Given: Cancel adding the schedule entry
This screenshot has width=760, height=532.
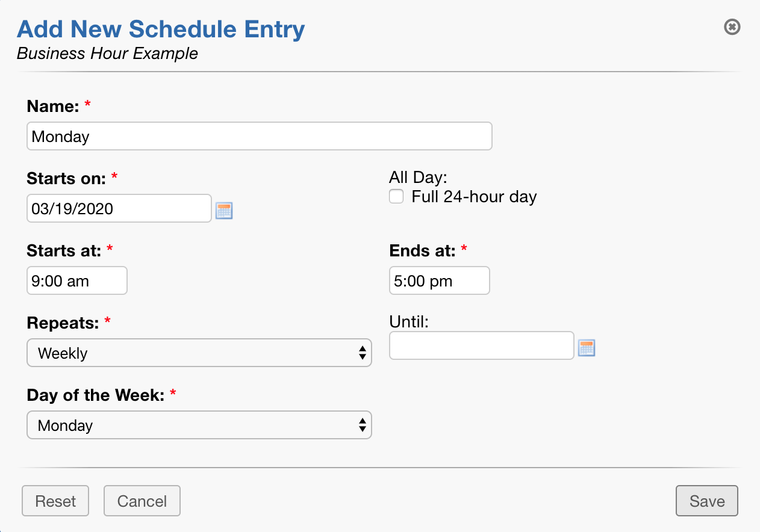Looking at the screenshot, I should (x=142, y=500).
